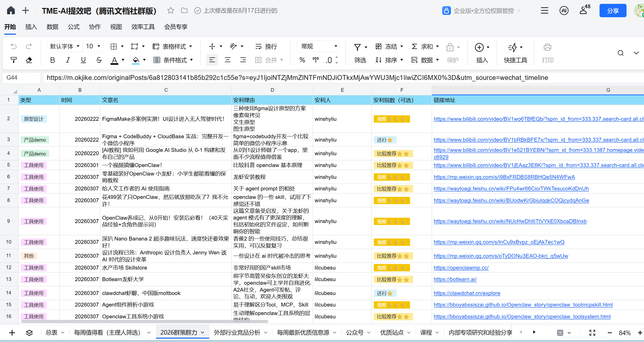Image resolution: width=644 pixels, height=342 pixels.
Task: Clear formatting with eraser icon
Action: (29, 60)
